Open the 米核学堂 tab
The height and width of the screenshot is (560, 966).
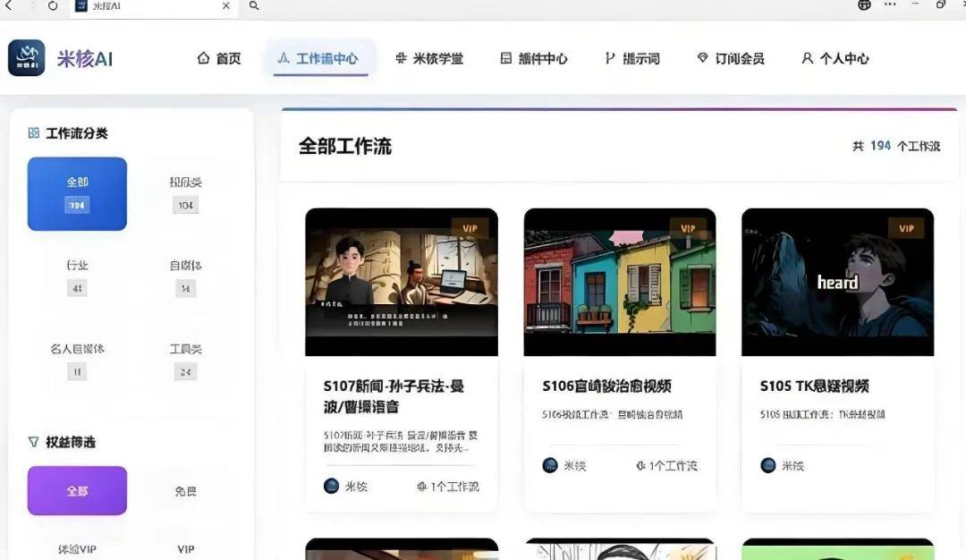429,58
